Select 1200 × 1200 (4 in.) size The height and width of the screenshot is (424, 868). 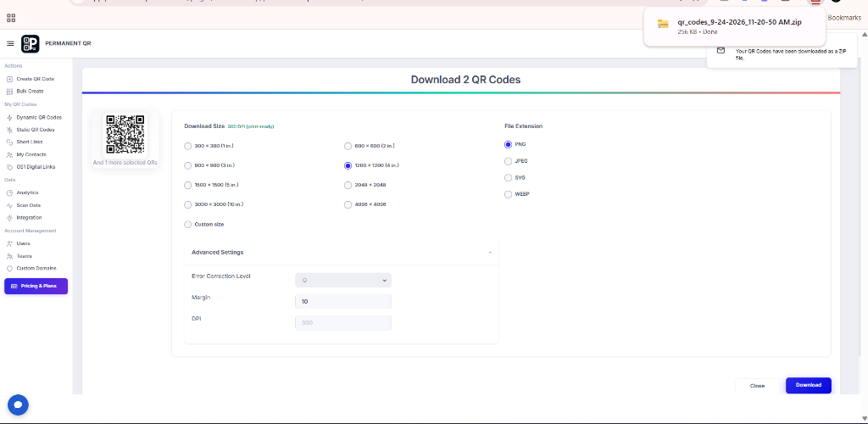coord(348,165)
